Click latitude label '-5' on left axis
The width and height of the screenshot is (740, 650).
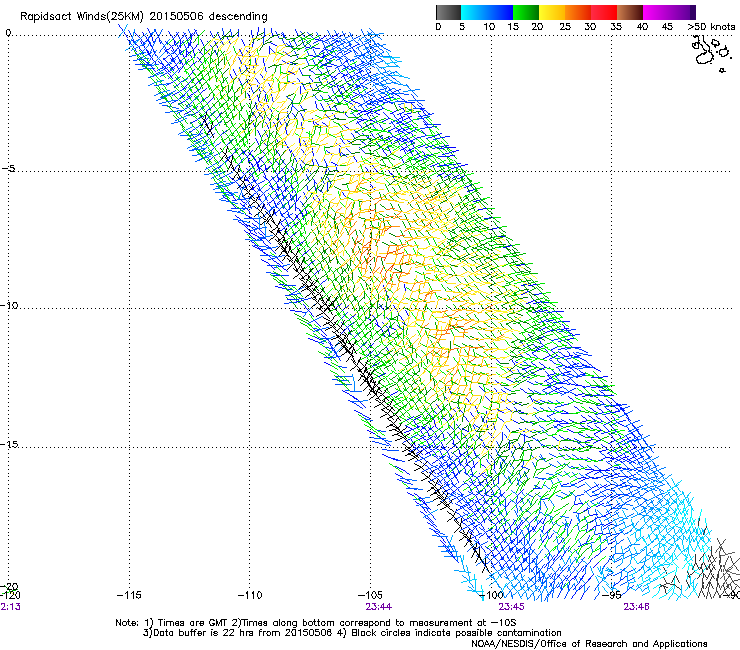point(8,168)
